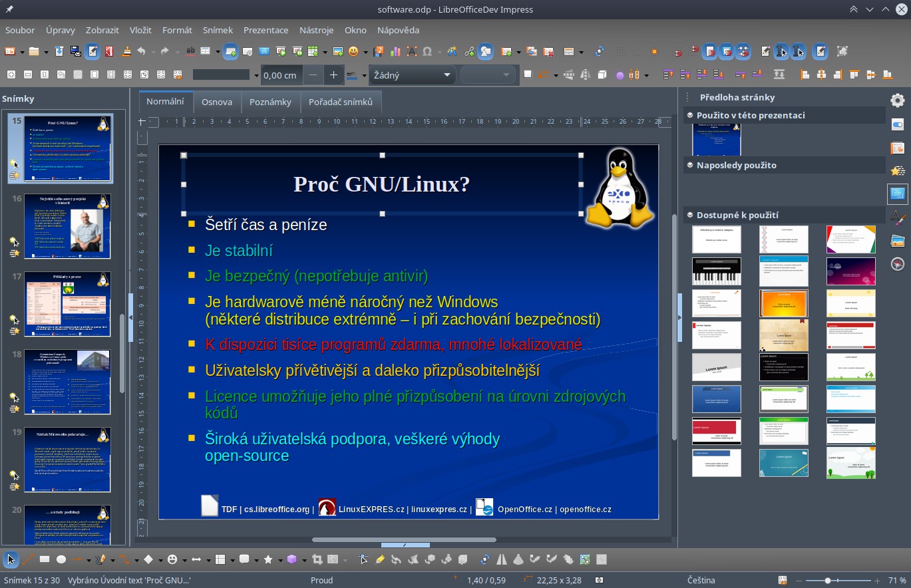
Task: Open the Prezentace menu
Action: point(266,30)
